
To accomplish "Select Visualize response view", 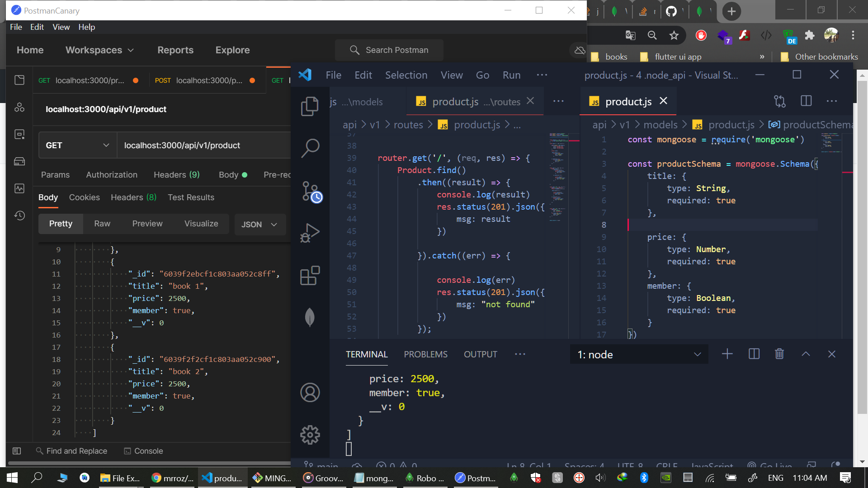I will pyautogui.click(x=201, y=224).
